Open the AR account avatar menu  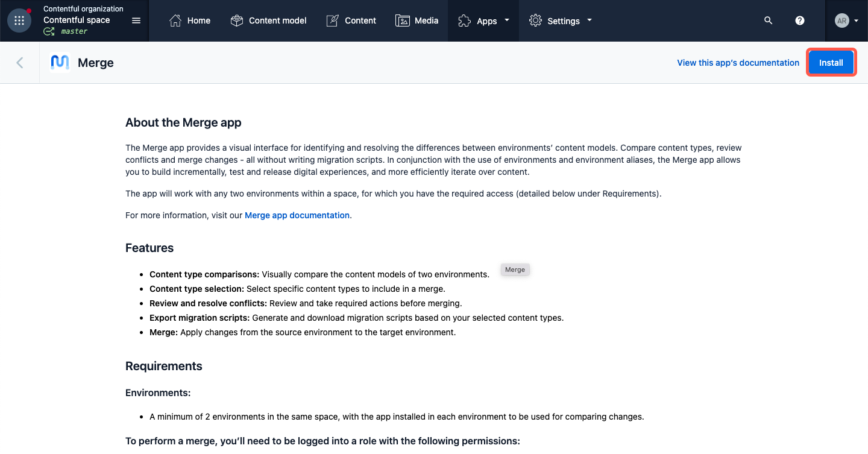click(x=846, y=20)
